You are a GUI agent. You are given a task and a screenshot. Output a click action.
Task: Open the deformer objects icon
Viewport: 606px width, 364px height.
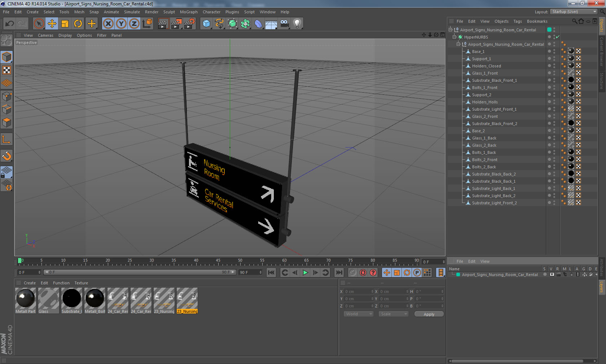tap(258, 24)
